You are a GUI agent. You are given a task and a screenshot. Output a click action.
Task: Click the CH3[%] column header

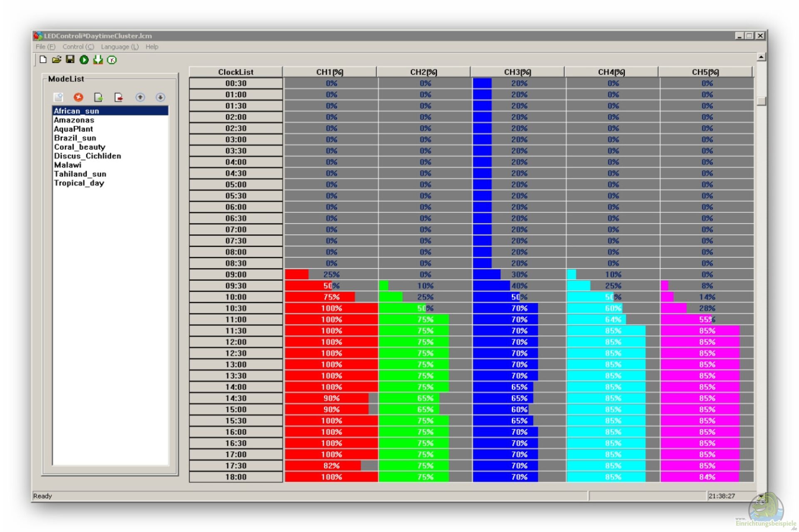click(x=517, y=72)
